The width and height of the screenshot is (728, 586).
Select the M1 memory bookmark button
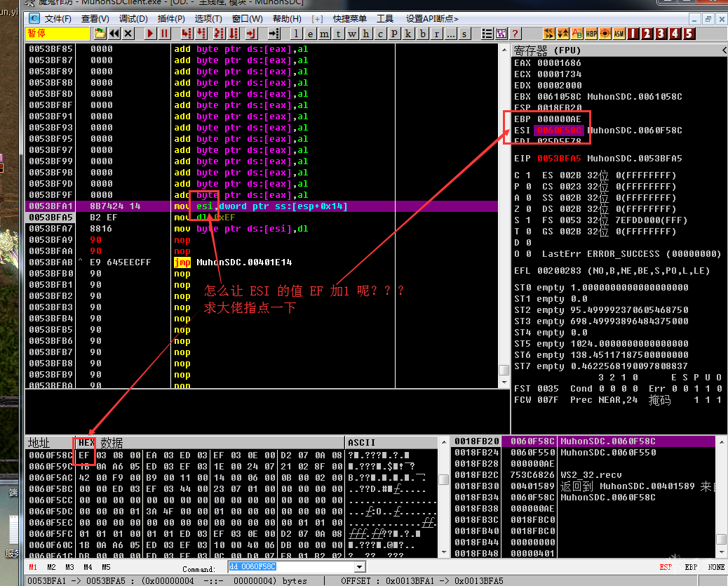click(33, 567)
